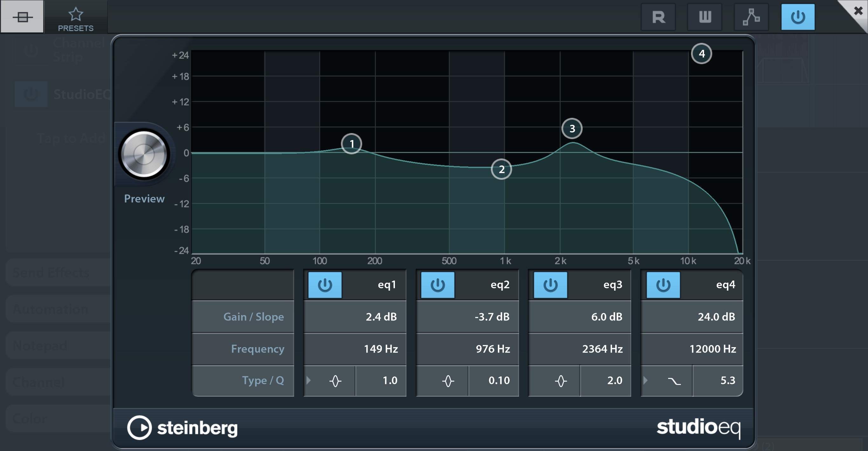Click the Preview knob

pyautogui.click(x=144, y=155)
